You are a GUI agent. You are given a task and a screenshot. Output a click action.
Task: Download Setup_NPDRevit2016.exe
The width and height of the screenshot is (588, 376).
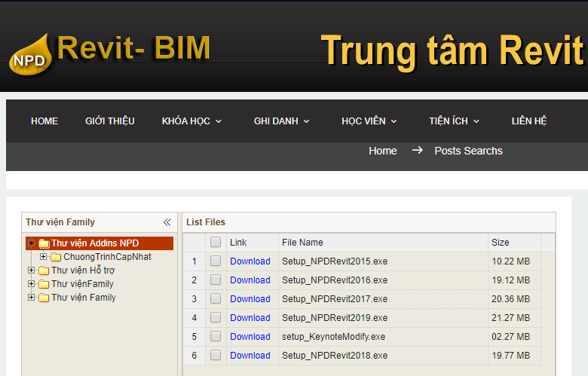tap(250, 280)
